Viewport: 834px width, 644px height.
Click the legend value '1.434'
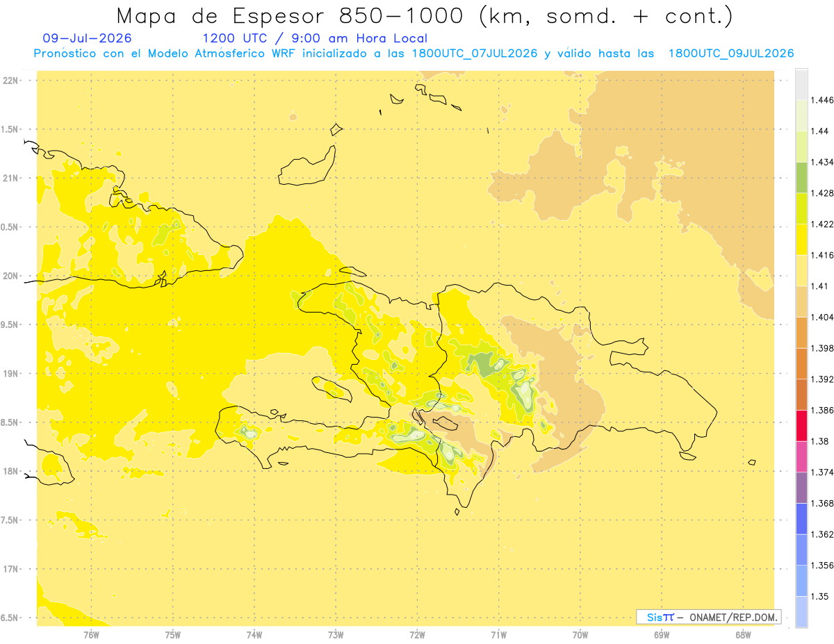pos(822,162)
